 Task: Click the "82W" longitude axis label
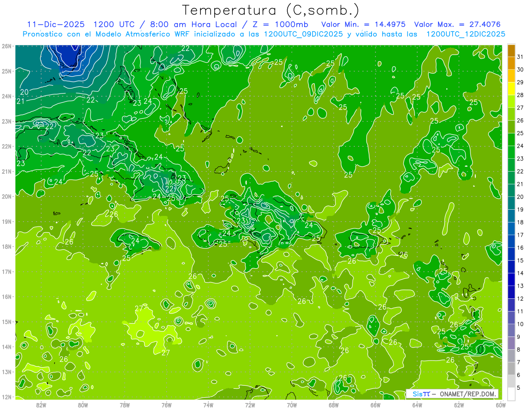tap(41, 405)
